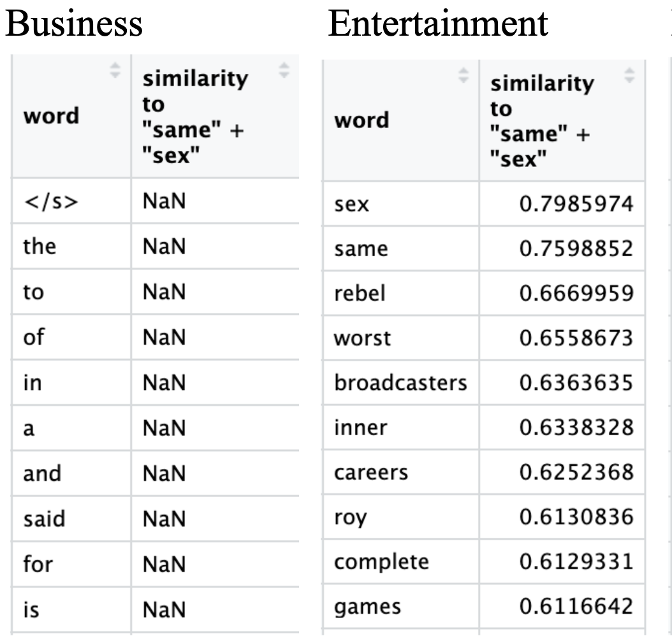Click the "Business" heading

coord(73,24)
